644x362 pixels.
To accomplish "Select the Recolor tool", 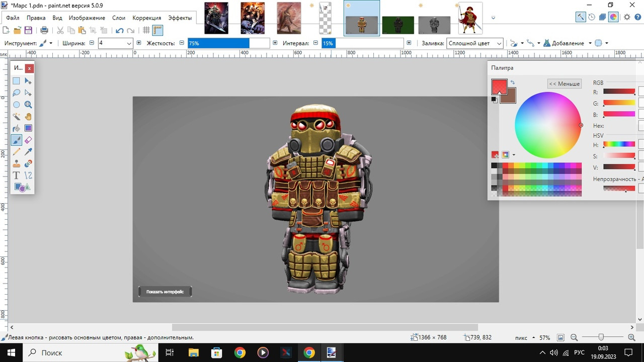I will pos(28,164).
